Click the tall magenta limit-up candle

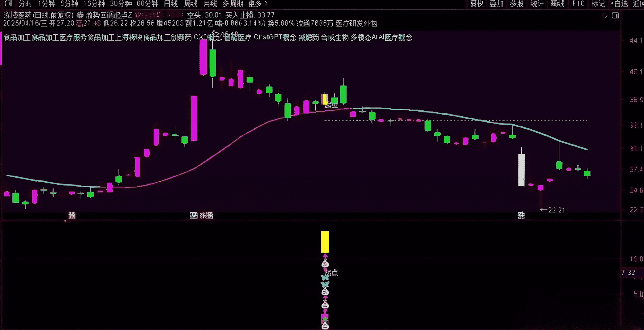pyautogui.click(x=194, y=118)
